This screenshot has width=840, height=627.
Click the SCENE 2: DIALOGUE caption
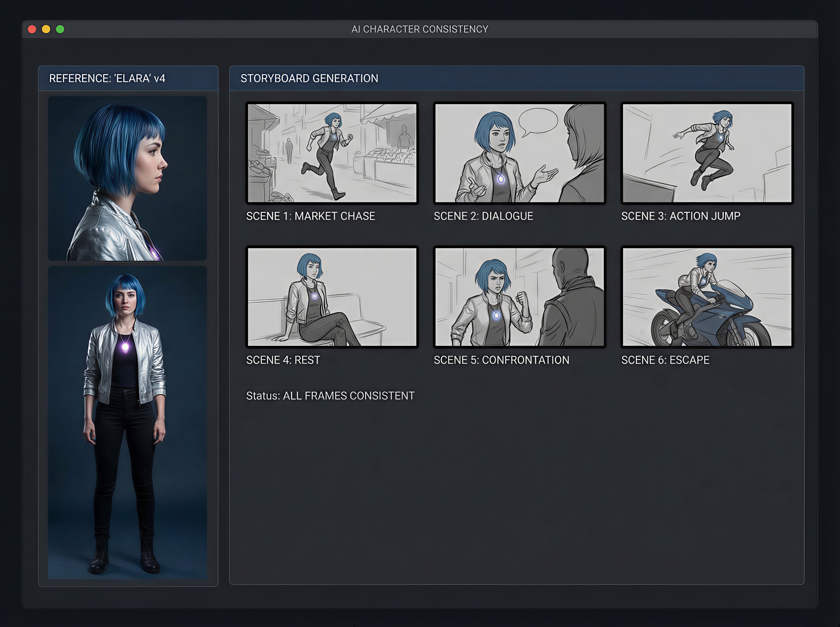pyautogui.click(x=484, y=216)
